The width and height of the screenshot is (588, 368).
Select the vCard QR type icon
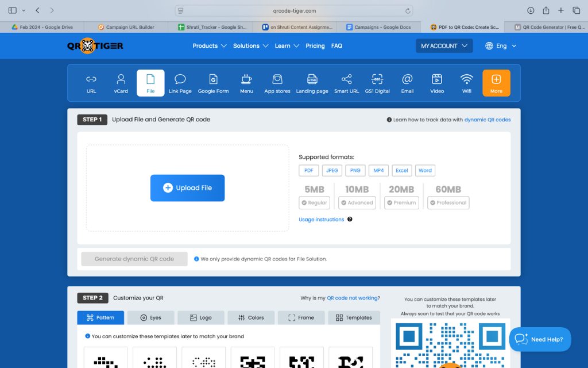[121, 83]
